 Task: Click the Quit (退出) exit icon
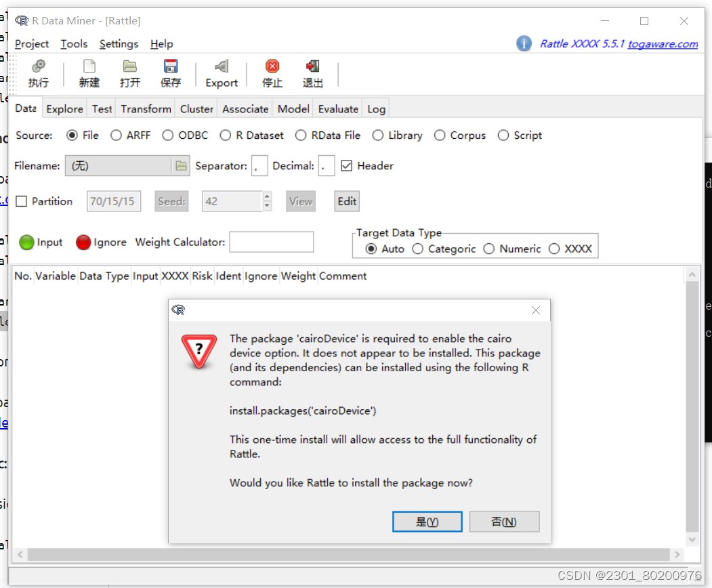312,66
